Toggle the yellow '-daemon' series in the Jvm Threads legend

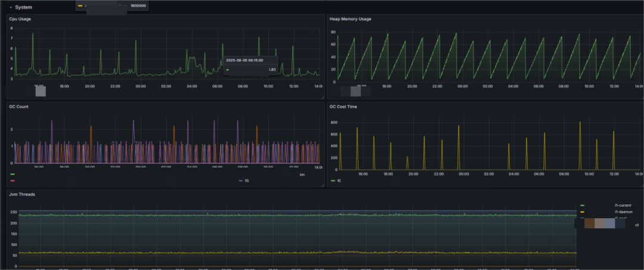(583, 212)
